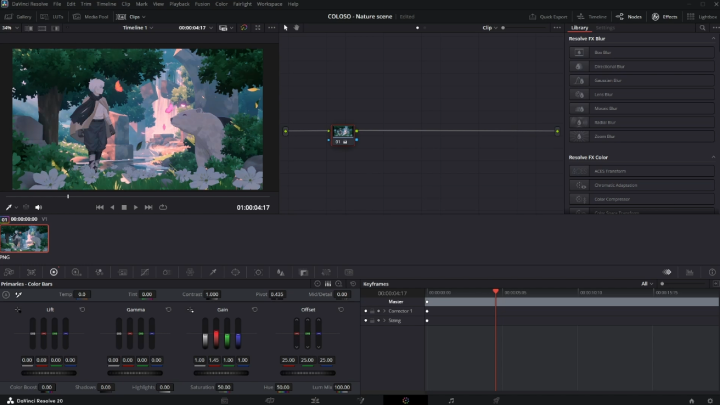Select the Library tab

coord(579,28)
